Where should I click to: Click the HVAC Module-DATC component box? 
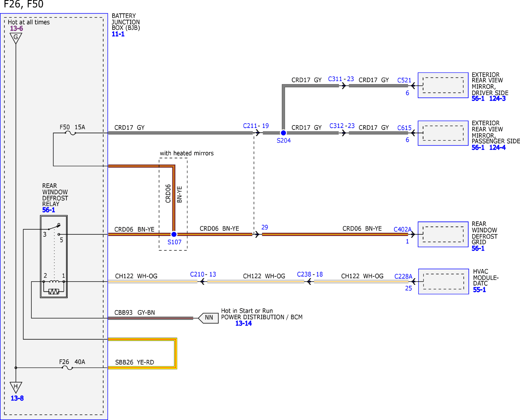[444, 281]
